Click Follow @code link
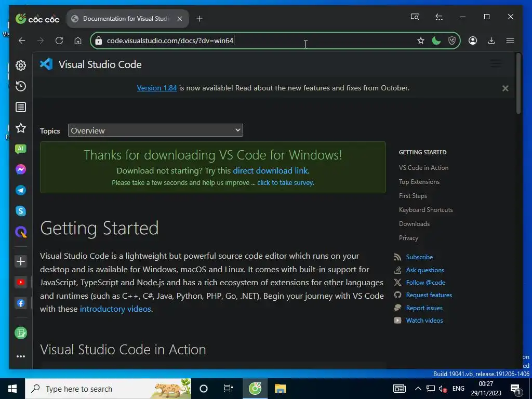Viewport: 532px width, 399px height. [425, 283]
